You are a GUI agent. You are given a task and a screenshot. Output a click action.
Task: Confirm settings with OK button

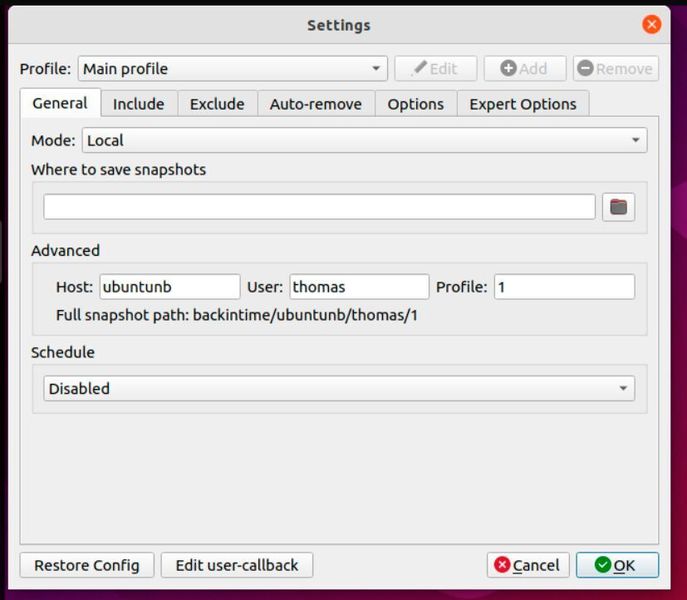pyautogui.click(x=617, y=565)
